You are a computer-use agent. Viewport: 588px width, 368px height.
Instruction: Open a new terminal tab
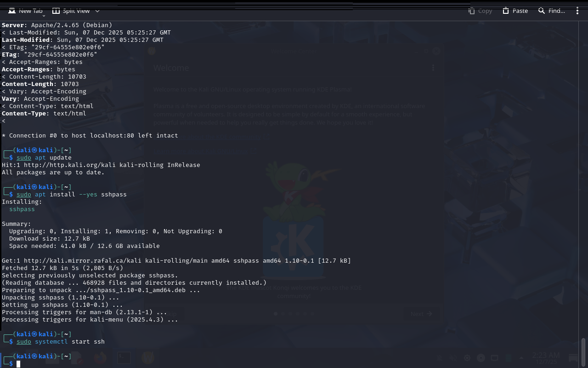[26, 11]
